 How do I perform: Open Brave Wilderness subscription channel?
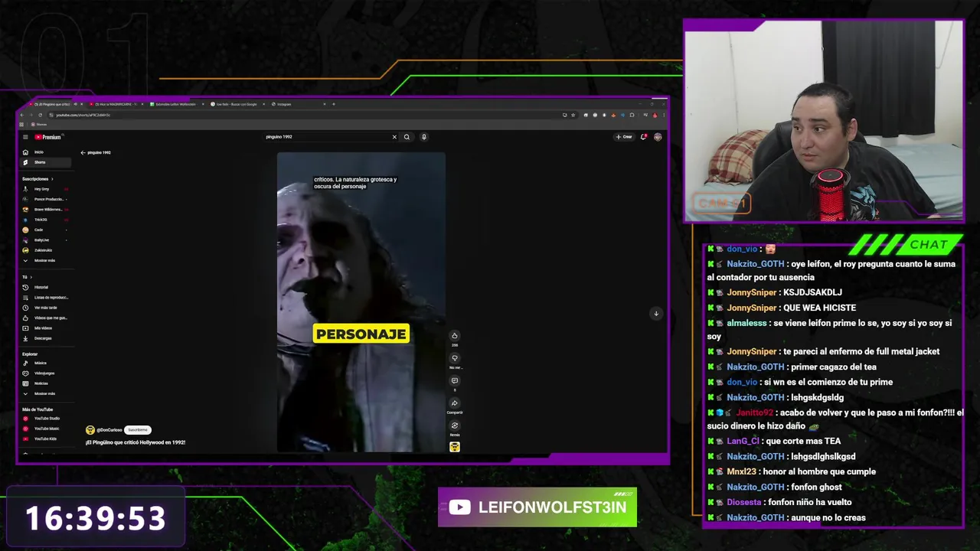point(44,209)
